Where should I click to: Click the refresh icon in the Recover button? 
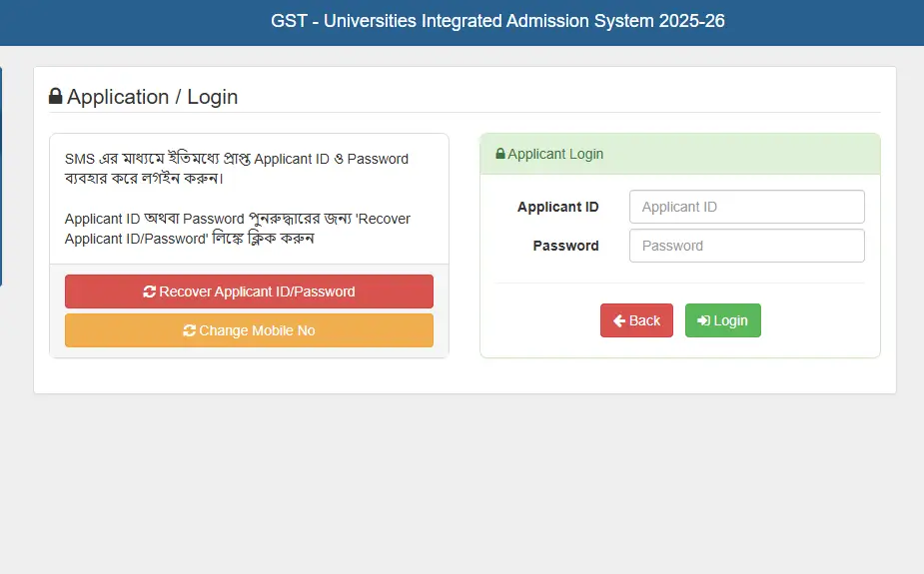coord(149,291)
